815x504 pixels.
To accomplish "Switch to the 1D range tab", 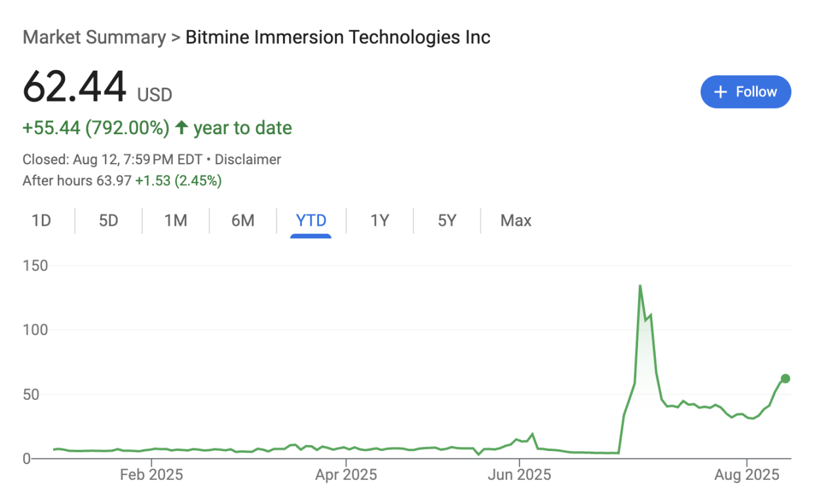I will [41, 221].
